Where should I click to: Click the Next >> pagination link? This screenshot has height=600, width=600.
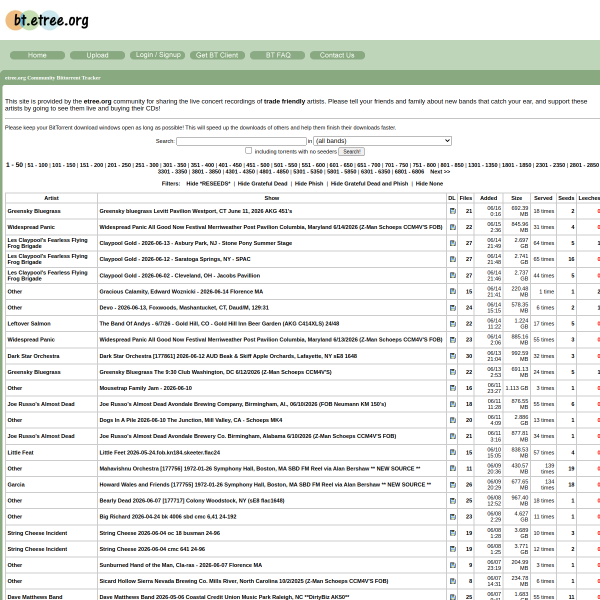[440, 172]
